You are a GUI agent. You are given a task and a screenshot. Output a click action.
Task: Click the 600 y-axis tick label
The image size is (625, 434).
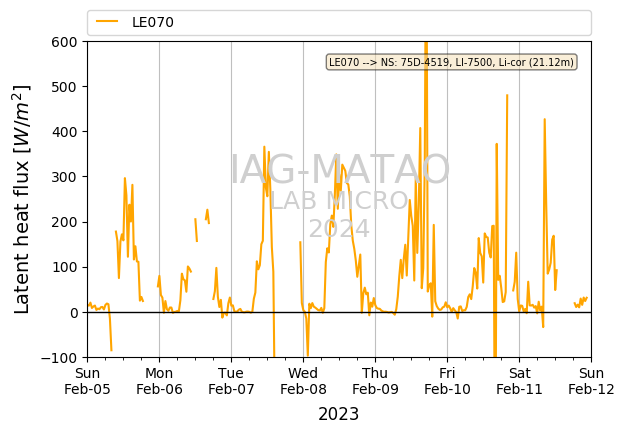[x=64, y=42]
